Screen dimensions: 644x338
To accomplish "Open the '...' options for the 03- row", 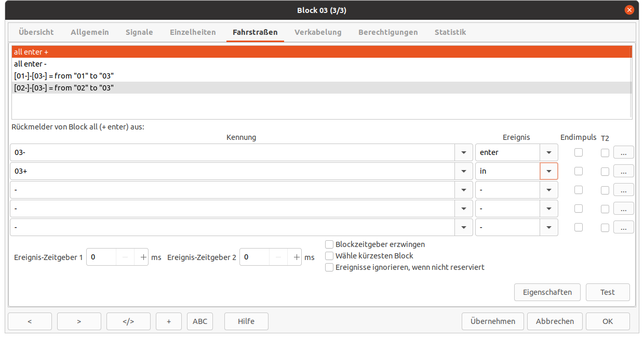I will [x=623, y=152].
